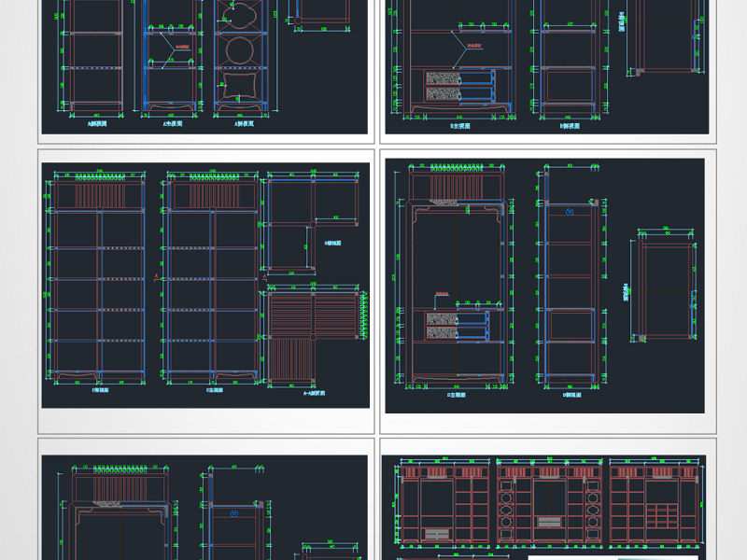747x560 pixels.
Task: Open the cabinet drawing with A-A section view
Action: 205,286
